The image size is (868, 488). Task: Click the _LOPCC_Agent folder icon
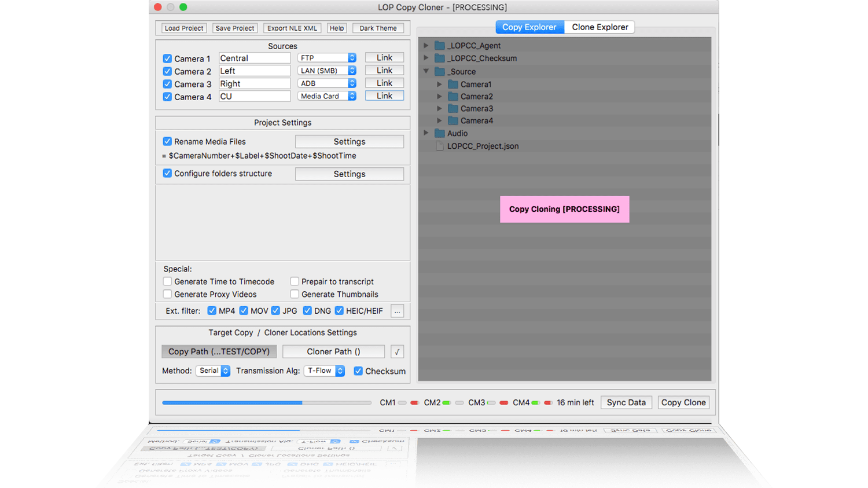click(440, 46)
